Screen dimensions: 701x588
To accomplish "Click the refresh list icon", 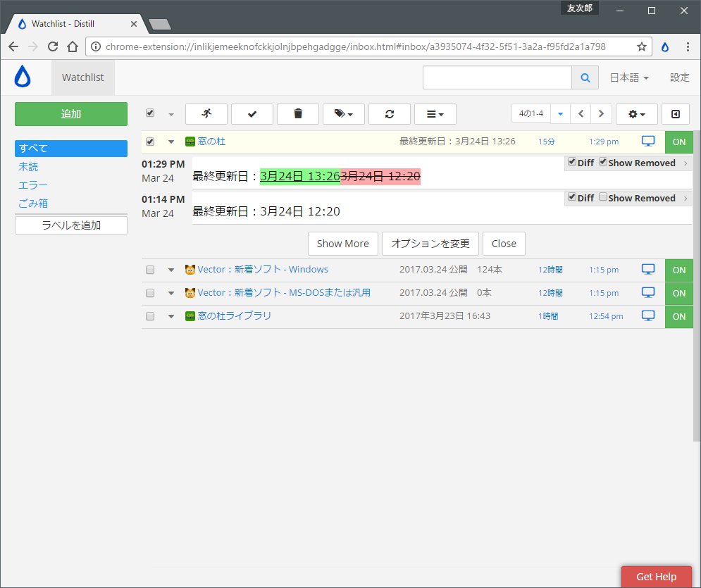I will pyautogui.click(x=390, y=114).
